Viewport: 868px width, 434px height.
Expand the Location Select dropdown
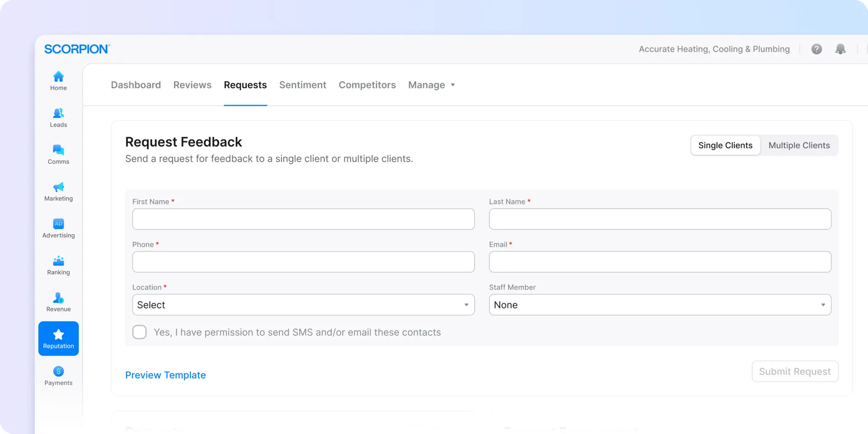pyautogui.click(x=303, y=305)
